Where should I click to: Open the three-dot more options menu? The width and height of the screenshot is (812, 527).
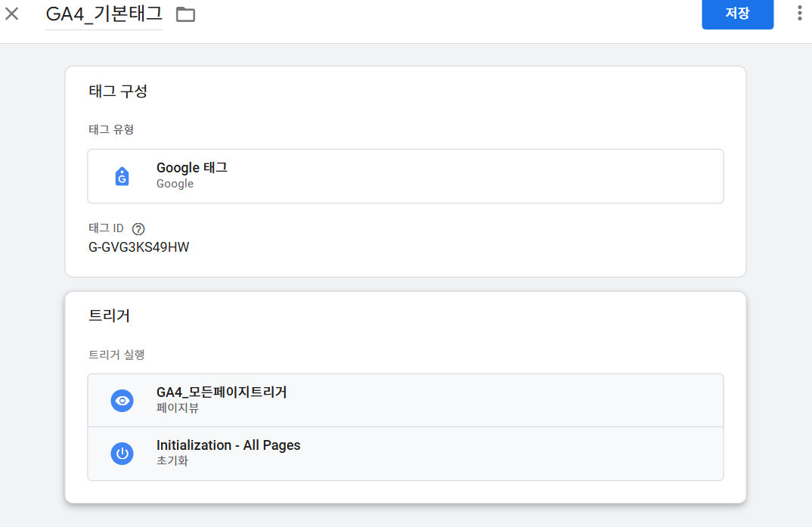tap(800, 13)
